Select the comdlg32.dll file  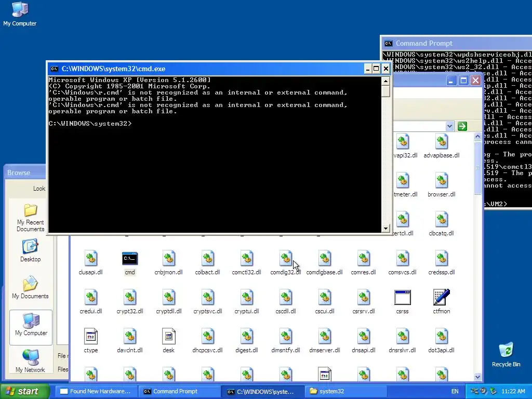pos(286,263)
